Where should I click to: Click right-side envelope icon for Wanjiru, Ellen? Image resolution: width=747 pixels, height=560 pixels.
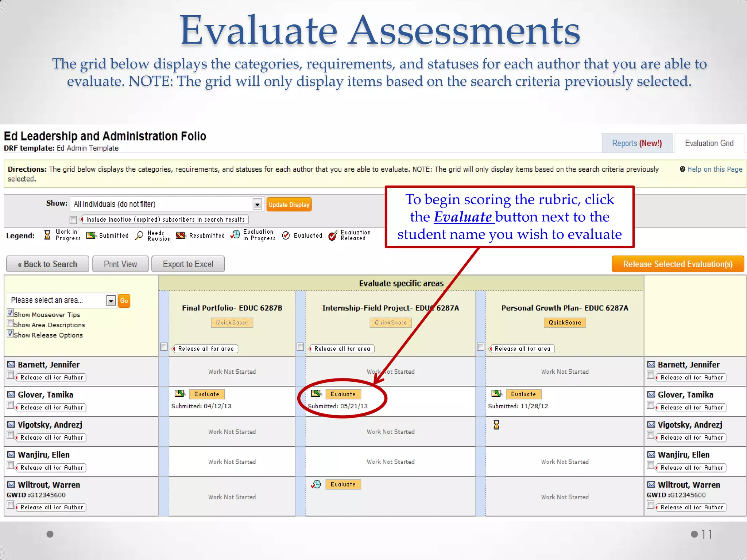click(x=651, y=455)
